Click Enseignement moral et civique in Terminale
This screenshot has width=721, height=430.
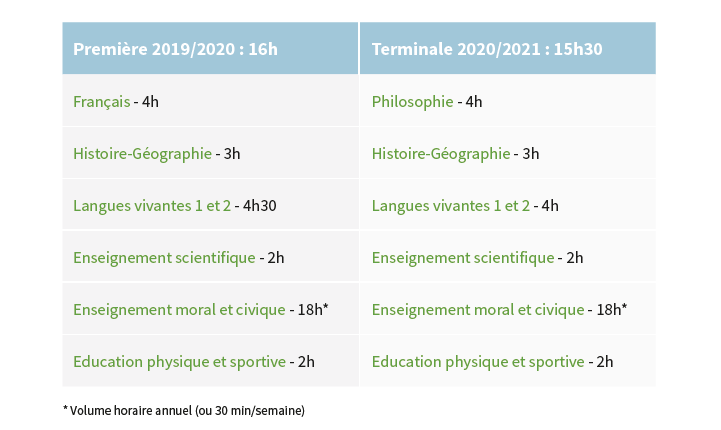point(478,310)
